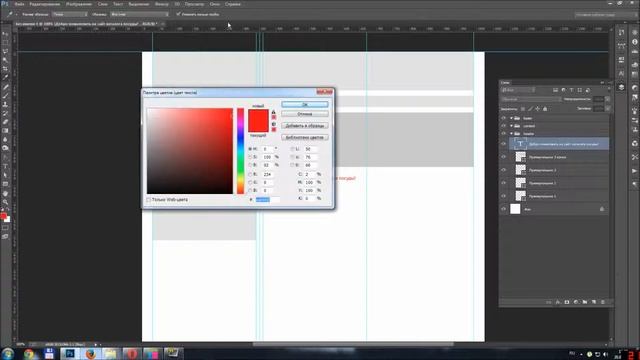Click the add layer mask icon
640x360 pixels.
coord(567,302)
